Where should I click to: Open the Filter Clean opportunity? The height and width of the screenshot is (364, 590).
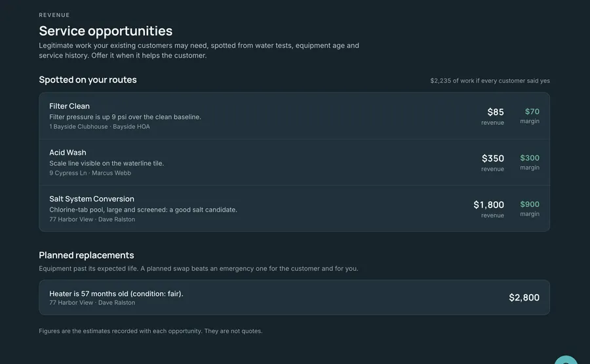294,116
